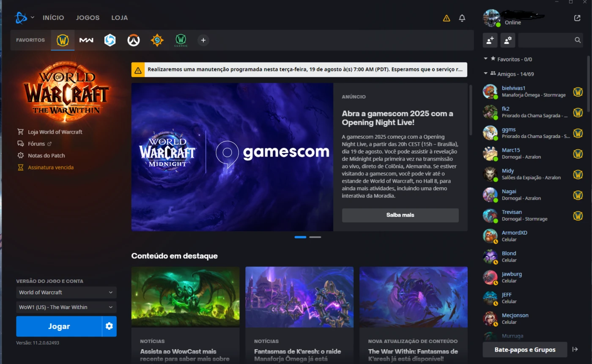Select friend Marc15 row
The width and height of the screenshot is (592, 364).
point(533,153)
